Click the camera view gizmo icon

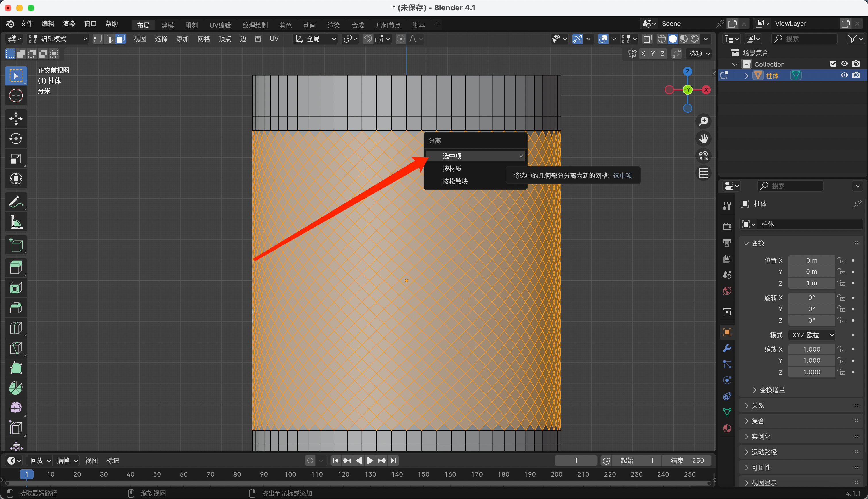point(704,156)
